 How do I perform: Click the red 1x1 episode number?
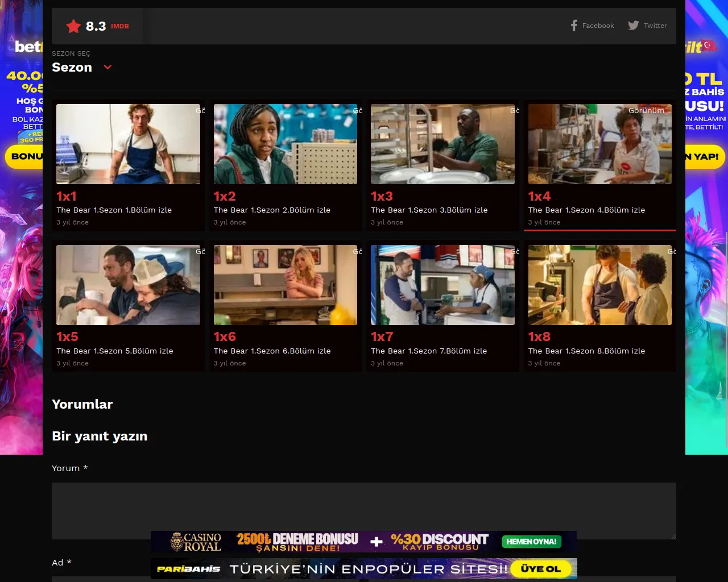(67, 196)
